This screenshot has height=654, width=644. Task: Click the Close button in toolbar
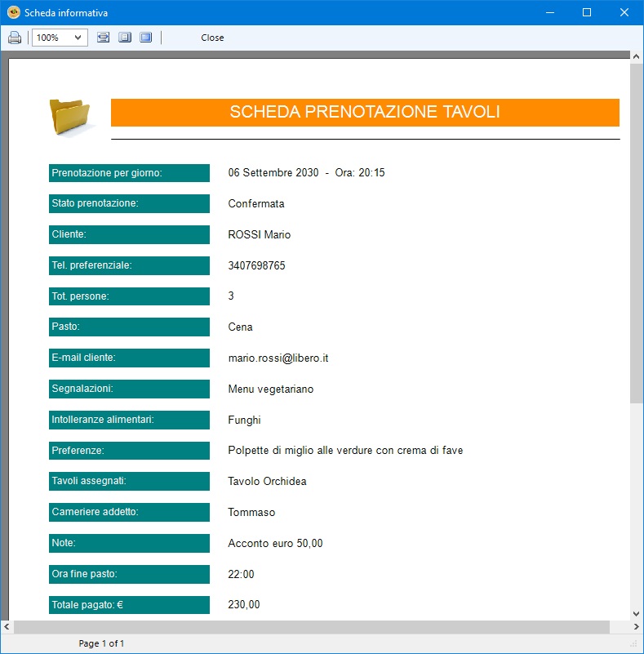pos(212,38)
